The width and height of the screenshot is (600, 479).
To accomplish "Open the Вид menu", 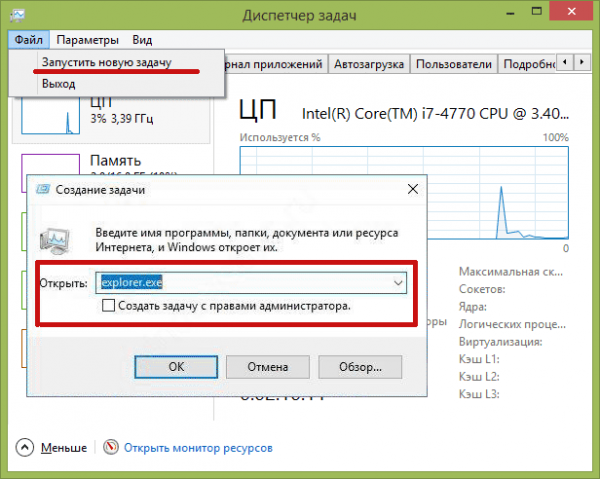I will (x=142, y=40).
